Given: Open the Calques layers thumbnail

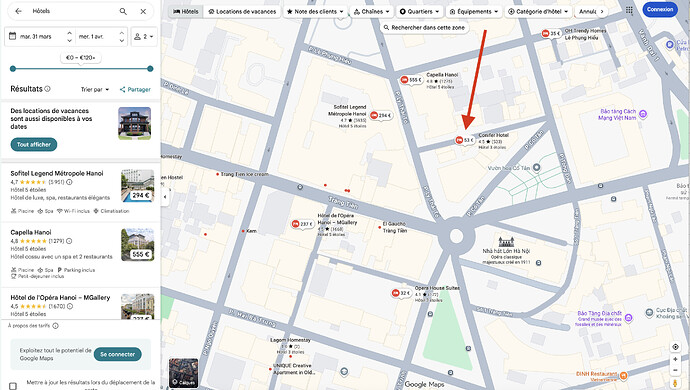Looking at the screenshot, I should (x=184, y=372).
